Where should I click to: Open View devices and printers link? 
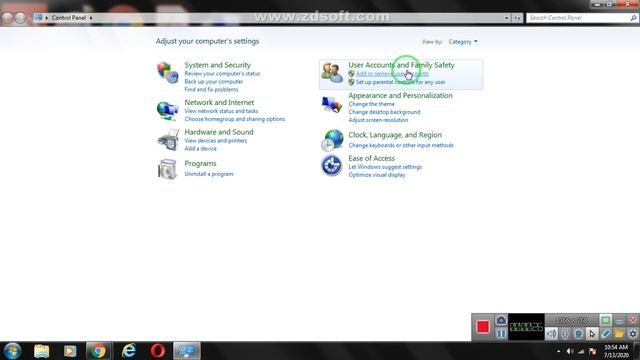216,140
